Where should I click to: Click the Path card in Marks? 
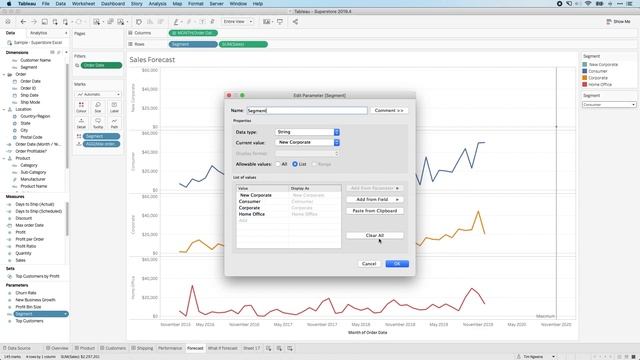click(x=114, y=123)
